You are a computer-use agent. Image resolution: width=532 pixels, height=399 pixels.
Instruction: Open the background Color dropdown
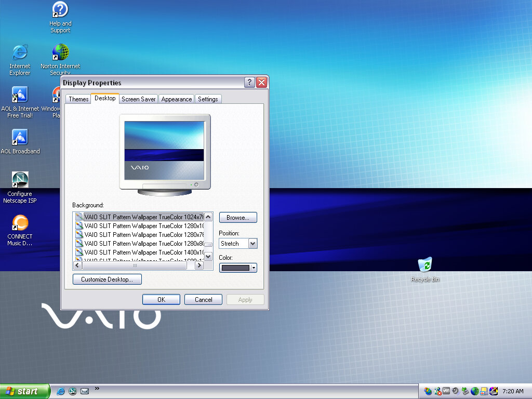point(252,268)
